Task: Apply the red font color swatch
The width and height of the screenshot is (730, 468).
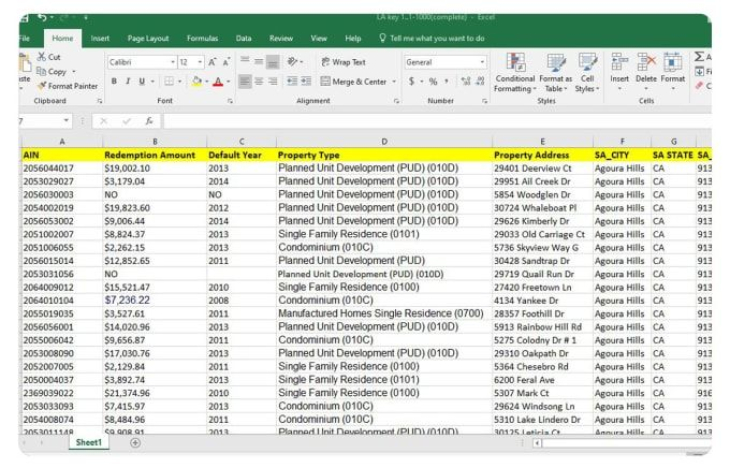Action: (x=218, y=82)
